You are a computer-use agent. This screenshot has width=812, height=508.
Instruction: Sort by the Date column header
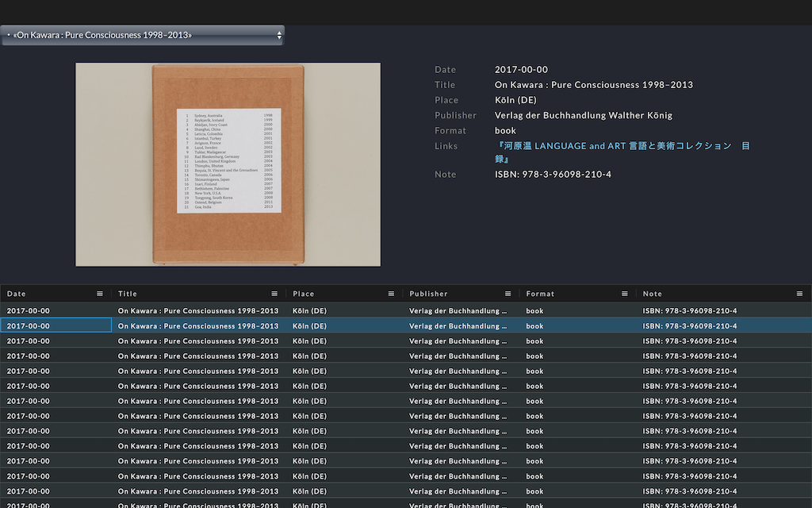pyautogui.click(x=17, y=294)
